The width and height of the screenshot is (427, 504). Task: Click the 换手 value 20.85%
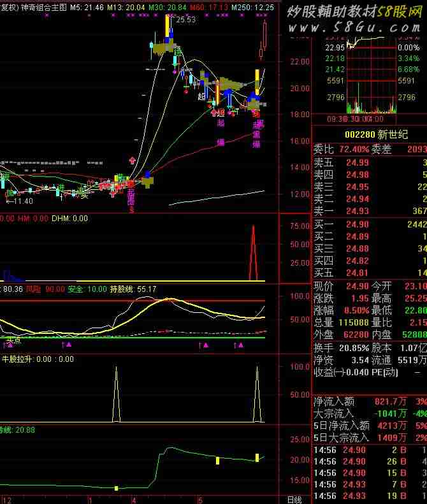(x=354, y=348)
